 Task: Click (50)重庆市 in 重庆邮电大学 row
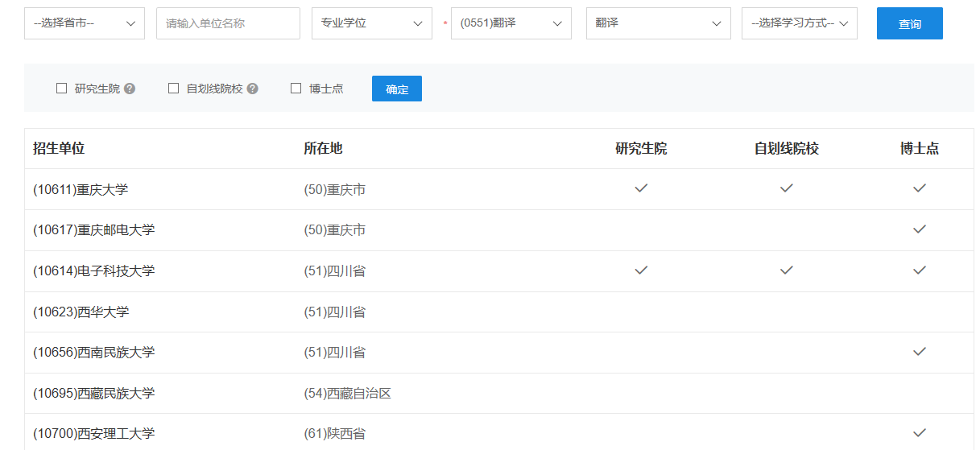pyautogui.click(x=334, y=230)
